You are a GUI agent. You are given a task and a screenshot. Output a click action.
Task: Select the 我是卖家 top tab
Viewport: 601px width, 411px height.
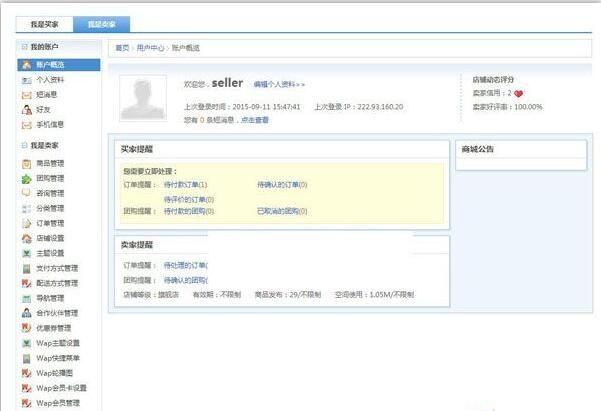[x=102, y=24]
